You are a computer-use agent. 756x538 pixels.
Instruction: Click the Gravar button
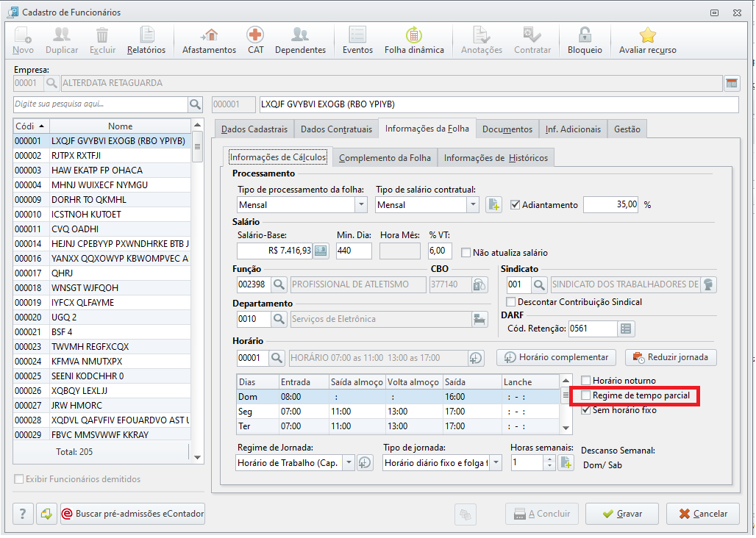coord(621,514)
